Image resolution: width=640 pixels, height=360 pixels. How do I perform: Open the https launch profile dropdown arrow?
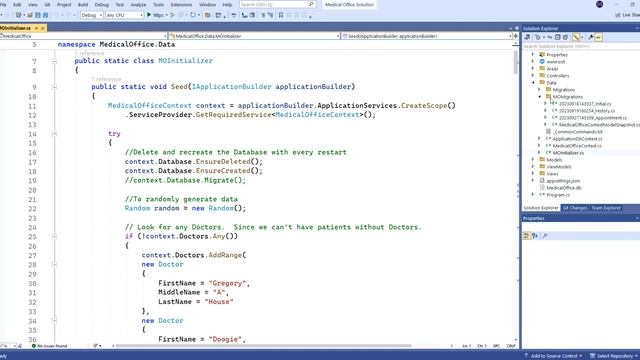[x=167, y=15]
